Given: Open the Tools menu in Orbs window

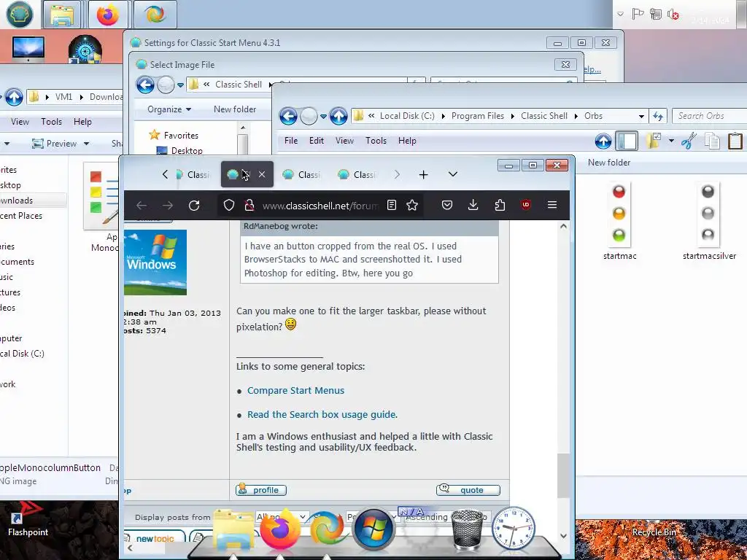Looking at the screenshot, I should point(376,141).
